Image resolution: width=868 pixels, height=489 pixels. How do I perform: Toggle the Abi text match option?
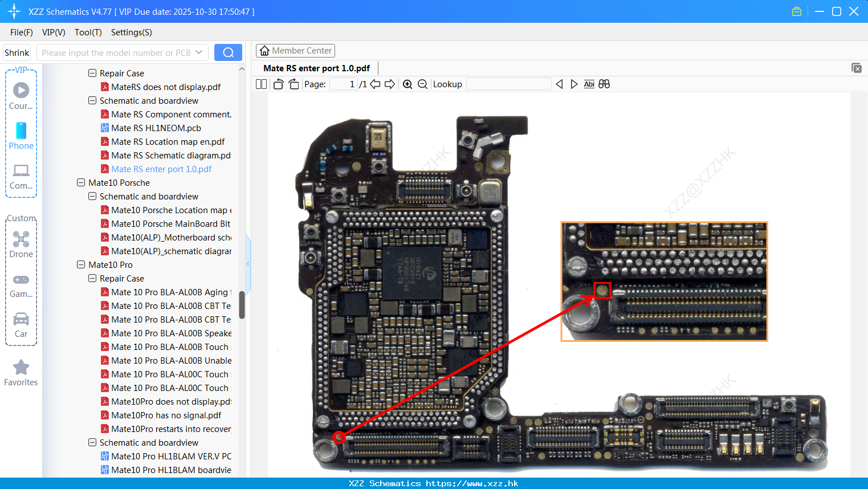tap(589, 84)
